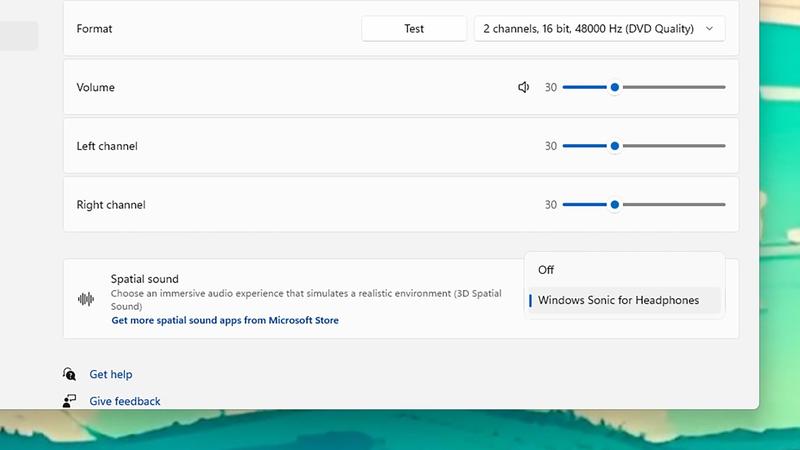
Task: Click the Volume slider handle
Action: (x=615, y=88)
